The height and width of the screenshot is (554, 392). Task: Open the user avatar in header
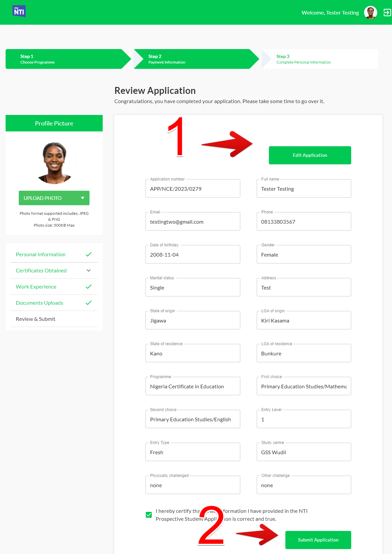click(370, 13)
